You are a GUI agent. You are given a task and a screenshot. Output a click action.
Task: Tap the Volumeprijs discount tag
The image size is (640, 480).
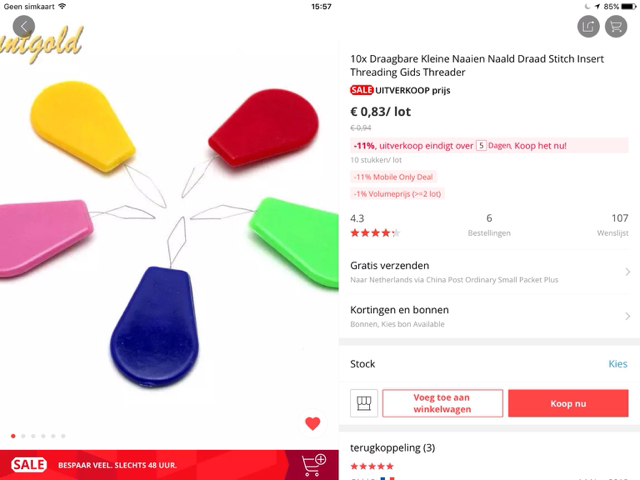pos(398,194)
